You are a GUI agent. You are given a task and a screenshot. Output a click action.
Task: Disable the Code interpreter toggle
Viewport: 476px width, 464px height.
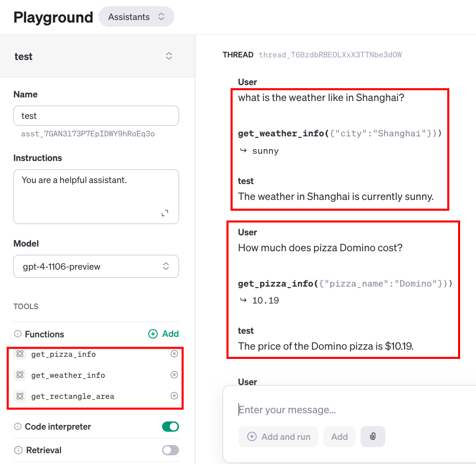[170, 427]
